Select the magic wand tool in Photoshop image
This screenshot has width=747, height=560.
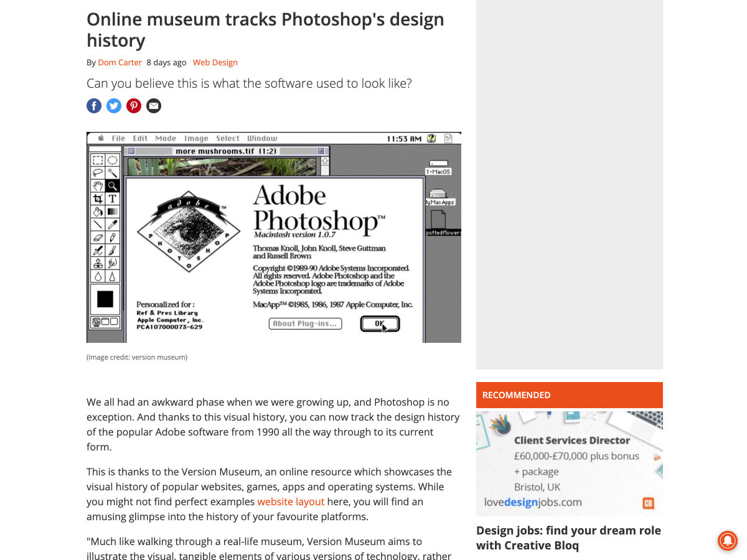tap(112, 172)
